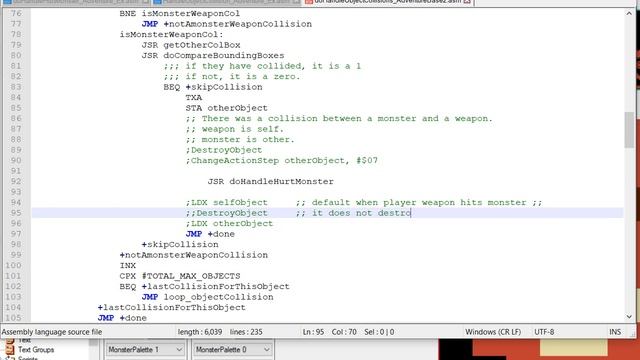This screenshot has width=640, height=360.
Task: Click 'TXA' on line 84
Action: (x=193, y=98)
